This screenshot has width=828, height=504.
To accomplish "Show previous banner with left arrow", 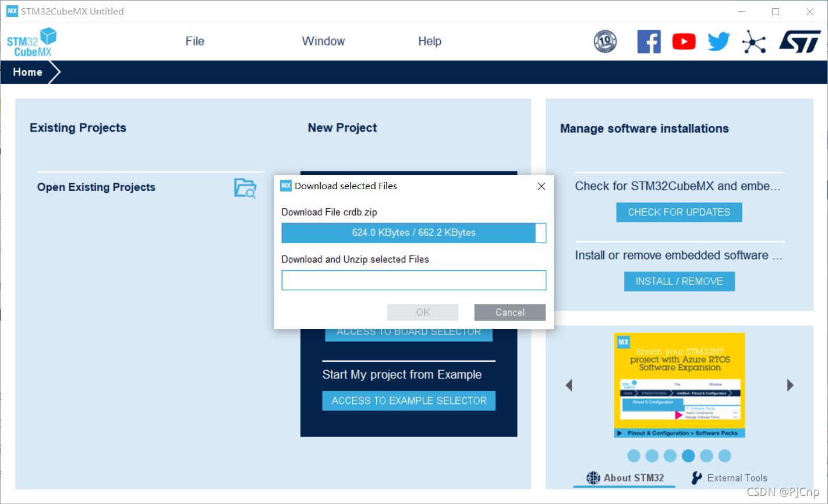I will tap(569, 385).
